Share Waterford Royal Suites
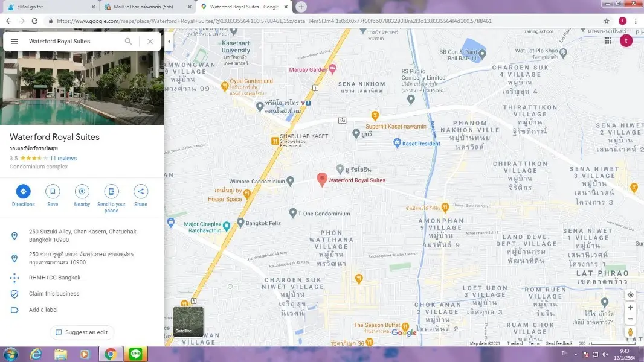Viewport: 644px width, 362px height. 141,195
